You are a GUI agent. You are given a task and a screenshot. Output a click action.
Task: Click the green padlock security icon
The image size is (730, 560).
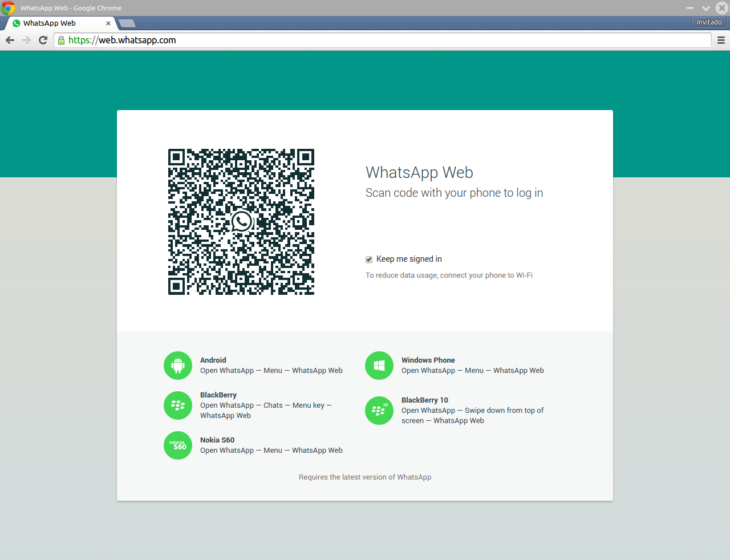(x=61, y=40)
